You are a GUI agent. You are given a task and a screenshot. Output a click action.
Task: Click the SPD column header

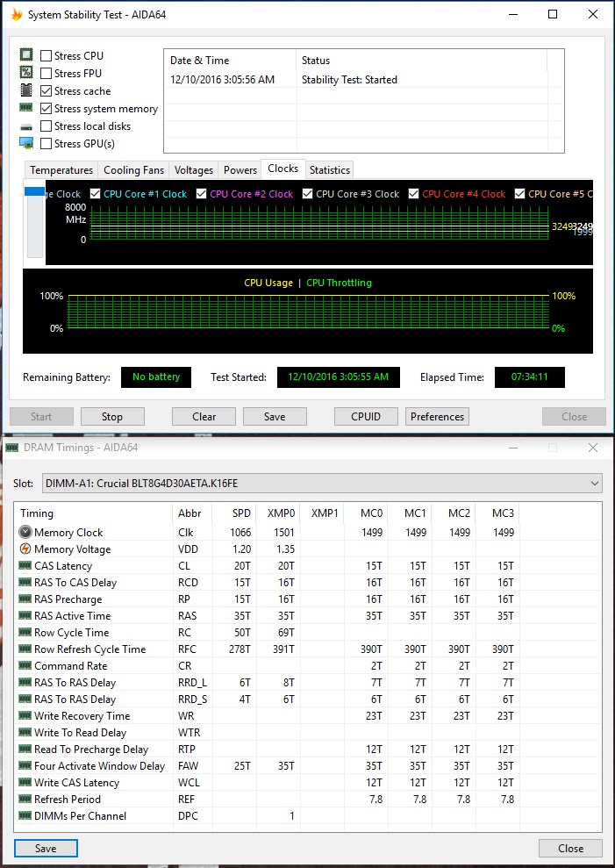pyautogui.click(x=234, y=513)
